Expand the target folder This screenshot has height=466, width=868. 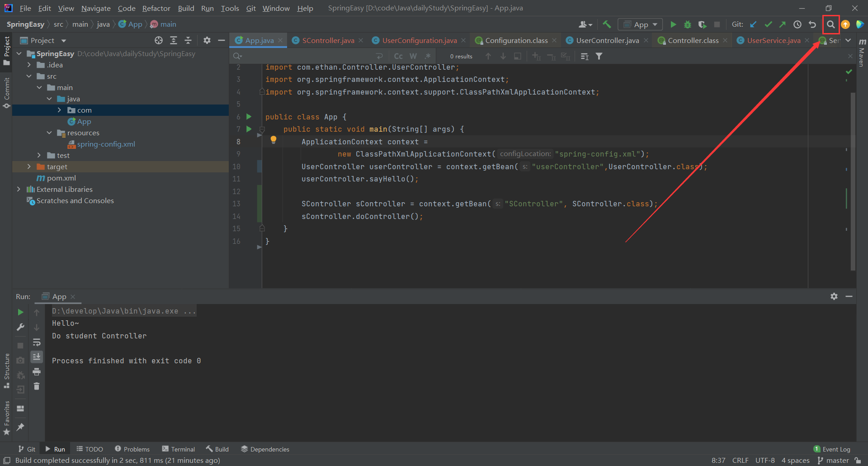click(29, 166)
